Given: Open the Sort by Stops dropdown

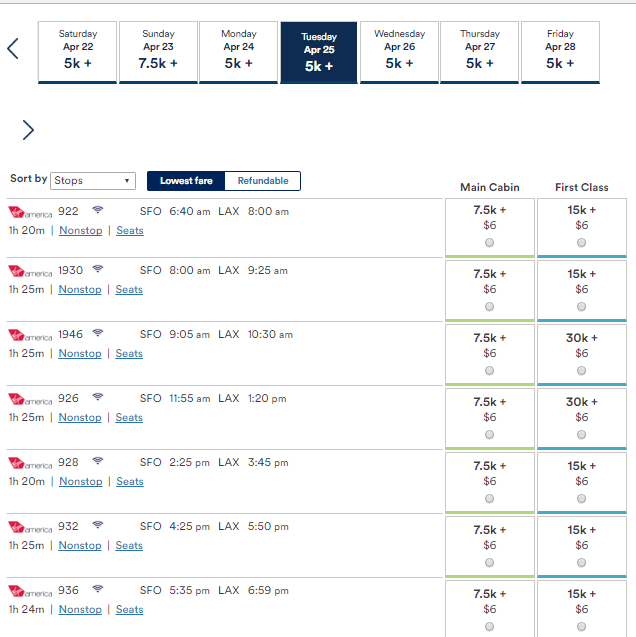Looking at the screenshot, I should (x=93, y=180).
